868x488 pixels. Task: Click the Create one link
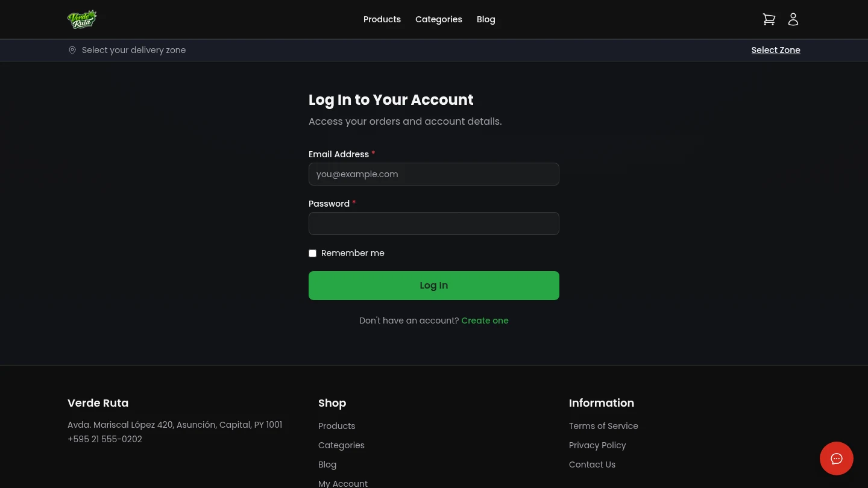point(485,321)
